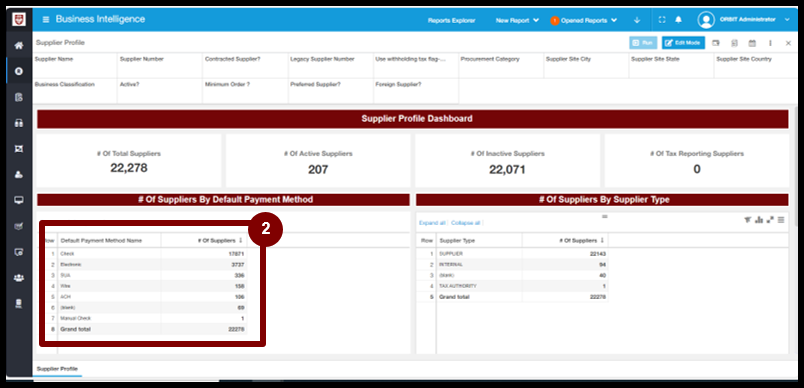The height and width of the screenshot is (388, 804).
Task: Click the Edit Mode button
Action: coord(683,43)
